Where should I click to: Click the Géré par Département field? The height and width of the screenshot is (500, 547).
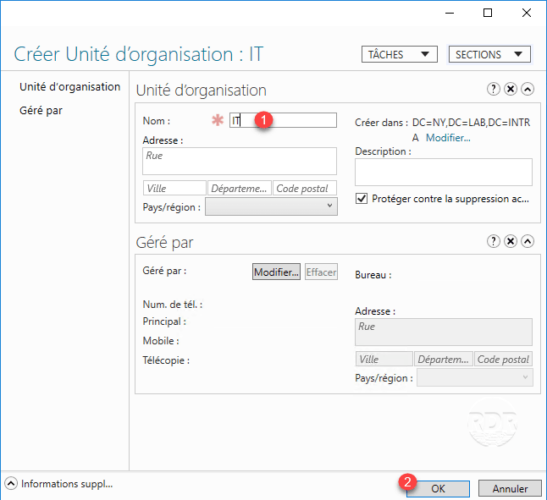pyautogui.click(x=443, y=359)
